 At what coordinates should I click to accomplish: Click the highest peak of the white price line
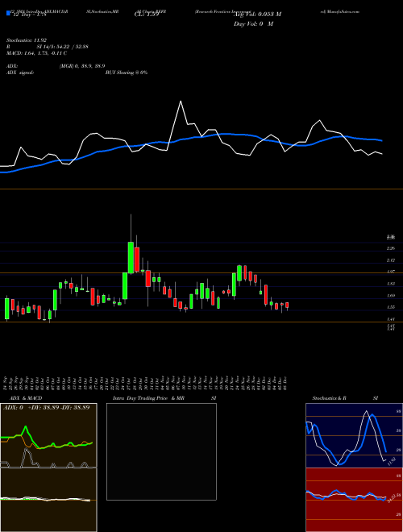pos(181,101)
